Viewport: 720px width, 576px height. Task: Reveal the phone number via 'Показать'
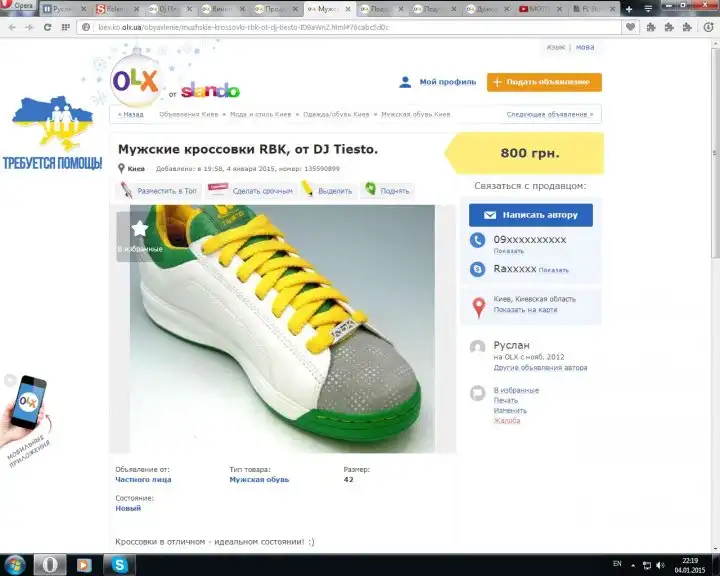click(508, 251)
